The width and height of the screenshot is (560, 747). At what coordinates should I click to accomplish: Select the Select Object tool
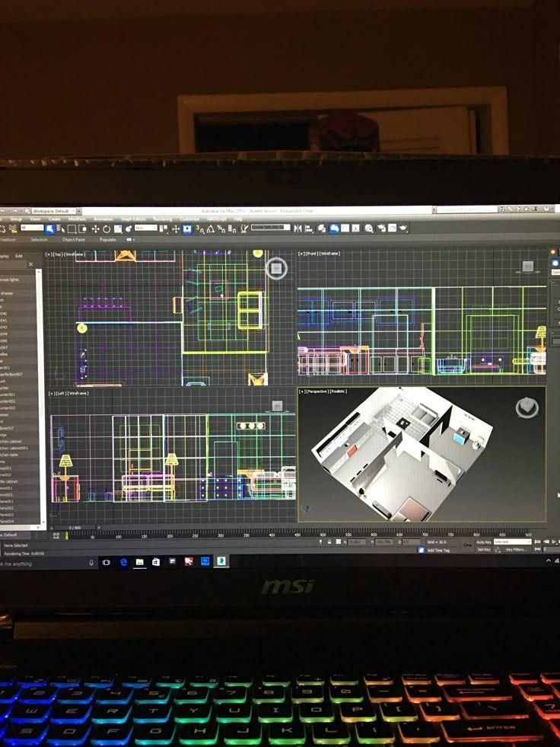pyautogui.click(x=50, y=228)
